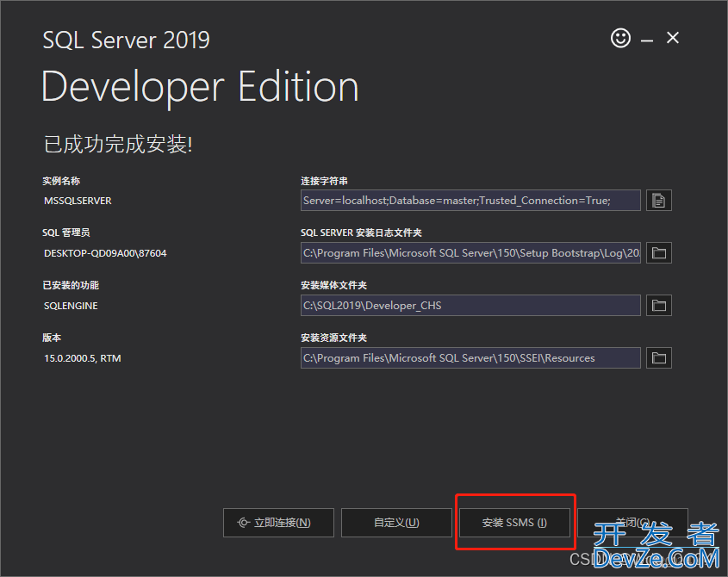Select the connection string text field
Screen dimensions: 728x577
[470, 201]
